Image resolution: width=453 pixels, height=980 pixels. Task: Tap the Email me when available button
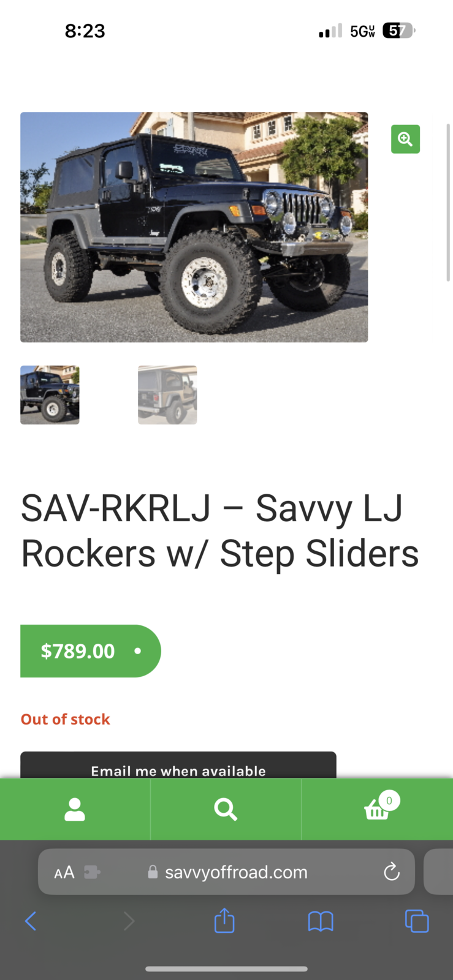pos(178,766)
